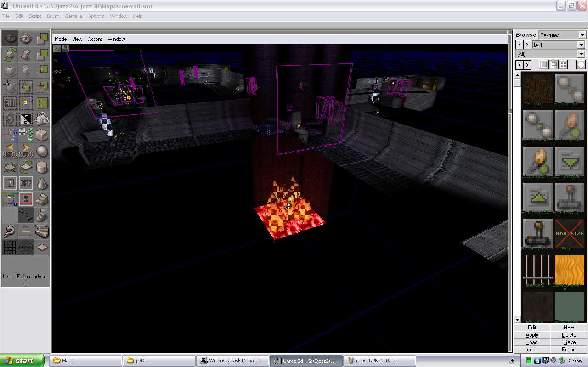The width and height of the screenshot is (588, 367).
Task: Click the Select None (crossed circle) icon
Action: [10, 119]
